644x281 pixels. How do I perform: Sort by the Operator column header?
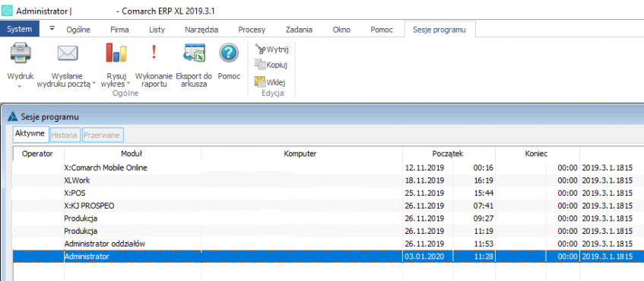coord(38,154)
